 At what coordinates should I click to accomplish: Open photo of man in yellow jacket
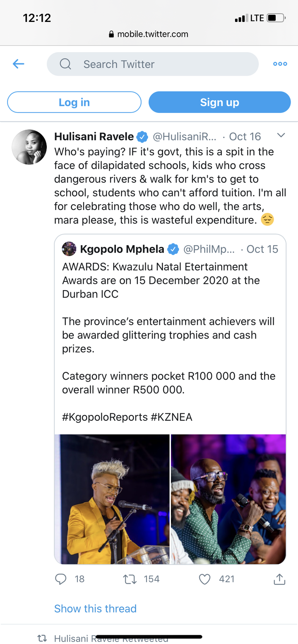coord(112,499)
